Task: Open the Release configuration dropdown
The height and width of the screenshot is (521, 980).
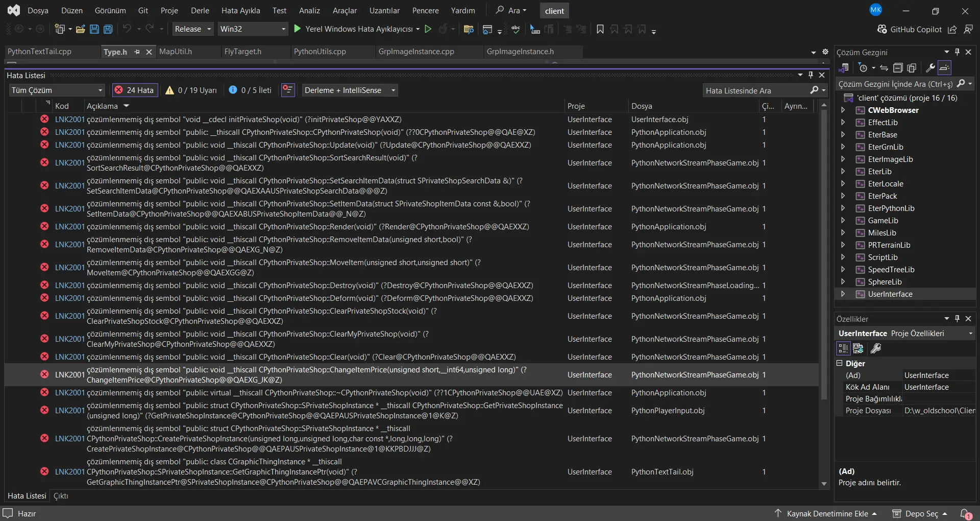Action: [192, 29]
